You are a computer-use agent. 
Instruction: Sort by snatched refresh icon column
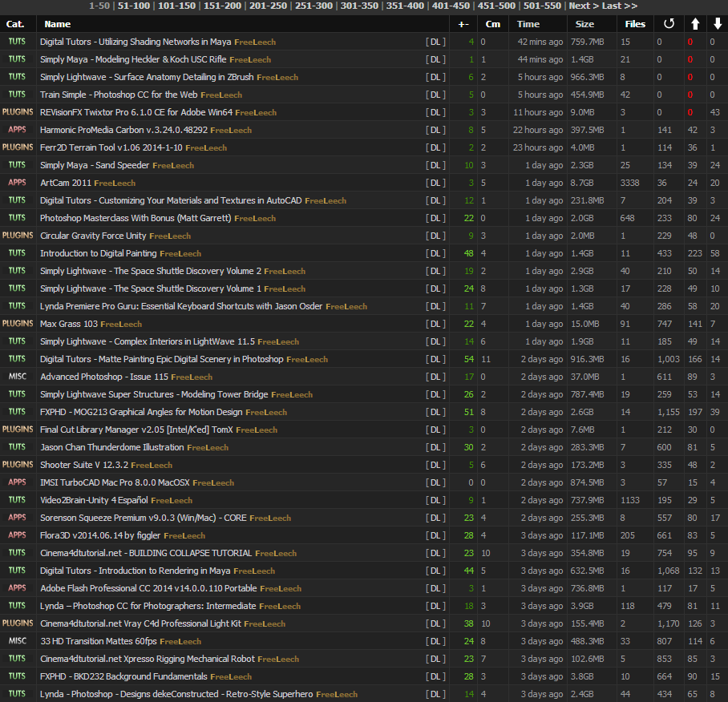click(669, 24)
